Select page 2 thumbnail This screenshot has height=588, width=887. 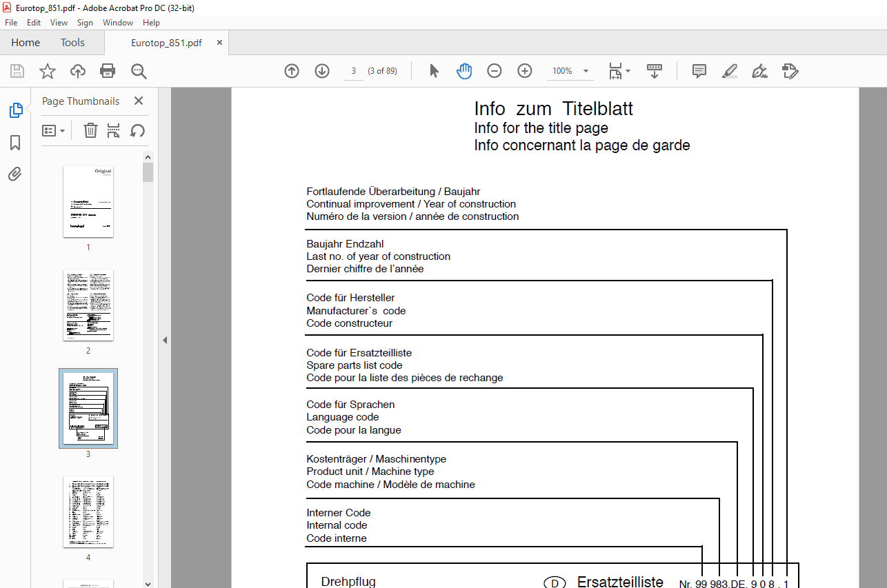coord(88,305)
